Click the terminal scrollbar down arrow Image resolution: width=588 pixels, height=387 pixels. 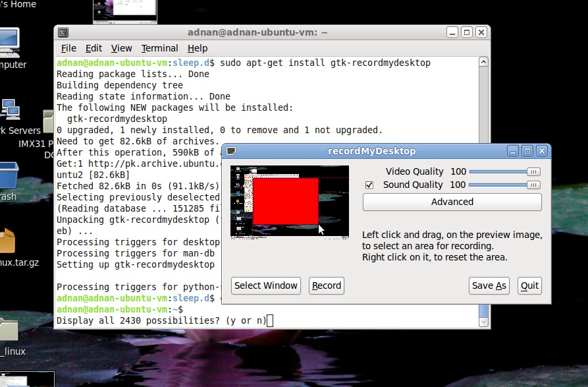tap(484, 322)
